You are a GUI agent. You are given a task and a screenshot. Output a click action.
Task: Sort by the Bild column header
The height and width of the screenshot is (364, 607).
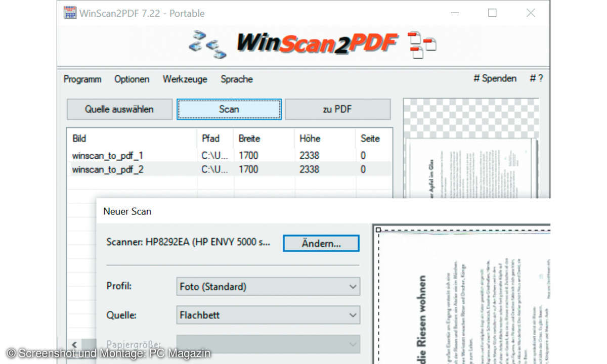(x=132, y=139)
